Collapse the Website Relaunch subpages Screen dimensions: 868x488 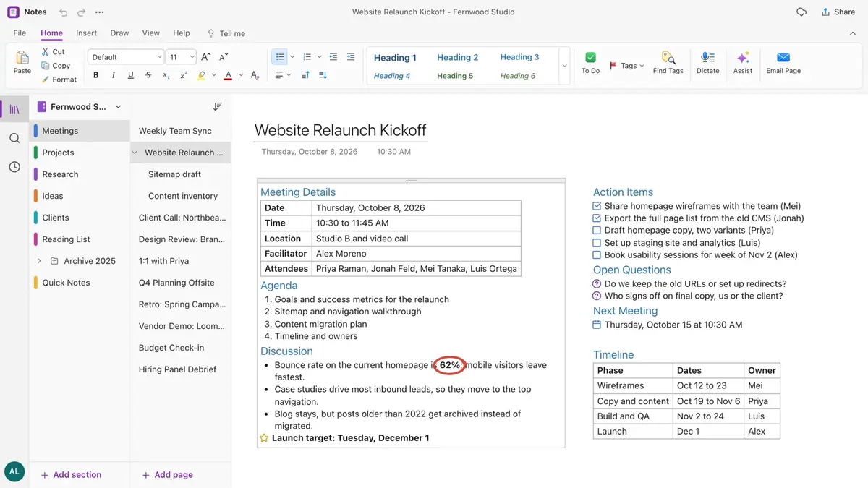coord(135,153)
